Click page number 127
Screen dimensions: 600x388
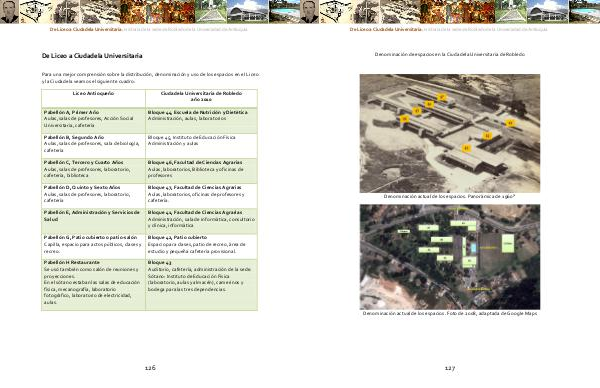click(450, 368)
